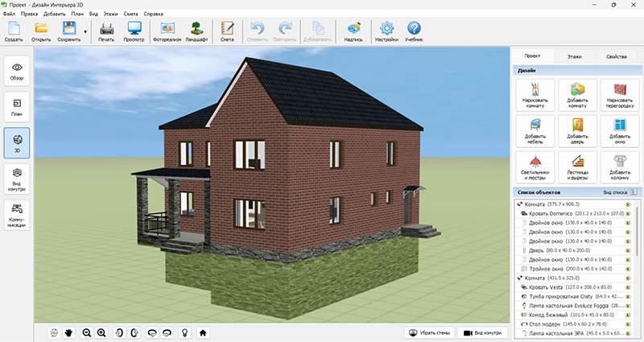This screenshot has height=342, width=644.
Task: Select the Тройное окно list row
Action: point(573,269)
